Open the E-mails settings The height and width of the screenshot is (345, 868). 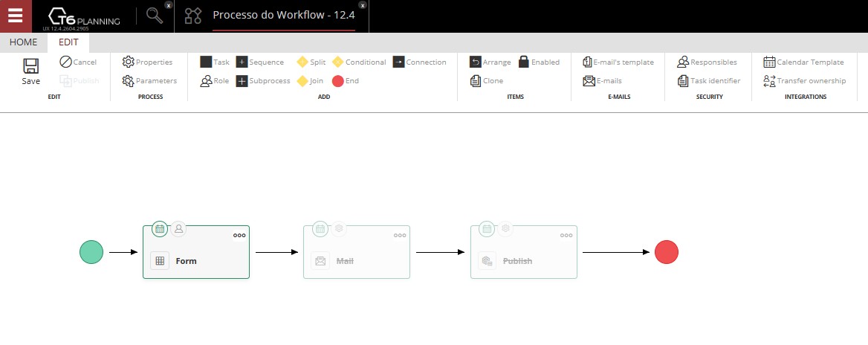[x=602, y=81]
